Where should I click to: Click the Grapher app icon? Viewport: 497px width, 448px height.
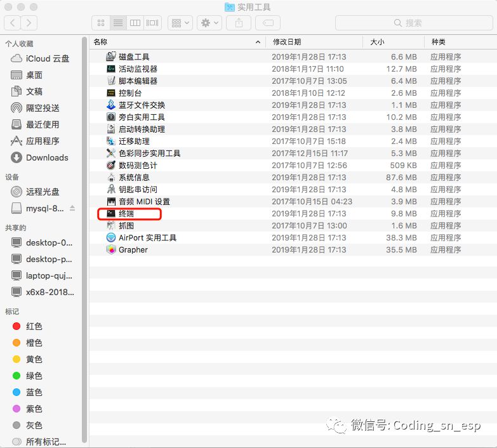pos(111,249)
